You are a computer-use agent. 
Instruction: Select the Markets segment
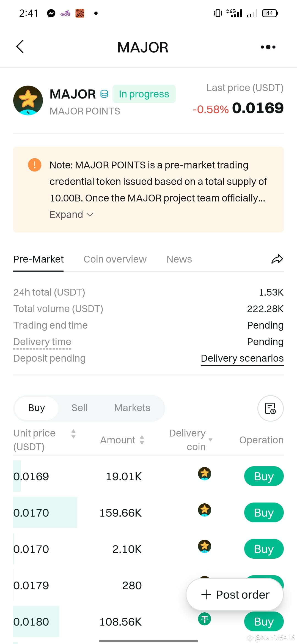pos(132,408)
